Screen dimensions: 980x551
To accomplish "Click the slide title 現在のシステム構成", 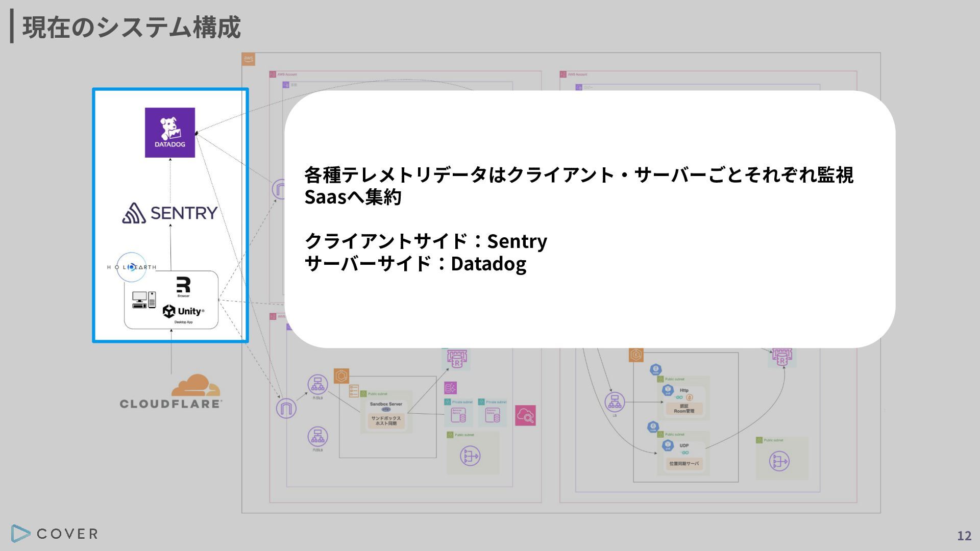I will [132, 27].
